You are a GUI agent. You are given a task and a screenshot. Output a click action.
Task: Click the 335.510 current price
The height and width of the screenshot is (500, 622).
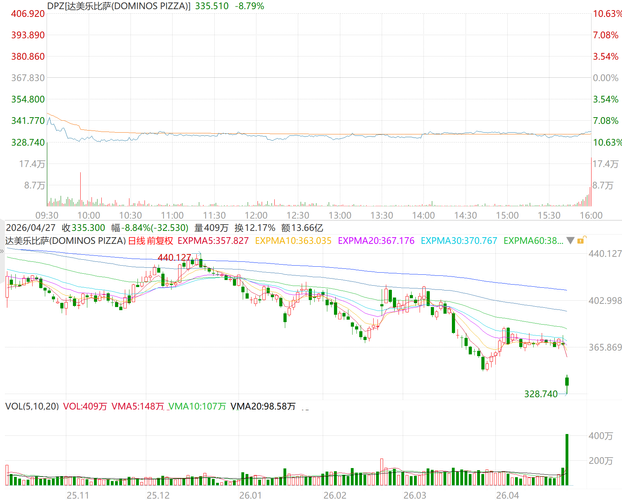click(x=212, y=6)
